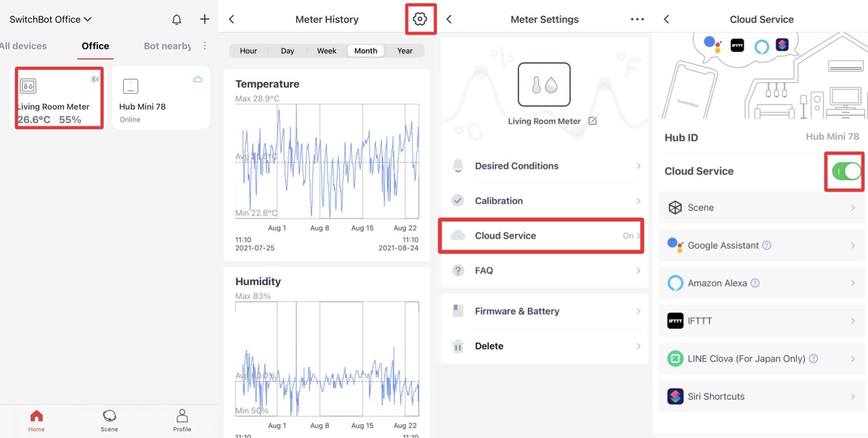Image resolution: width=868 pixels, height=438 pixels.
Task: Add a new device with plus icon
Action: (204, 19)
